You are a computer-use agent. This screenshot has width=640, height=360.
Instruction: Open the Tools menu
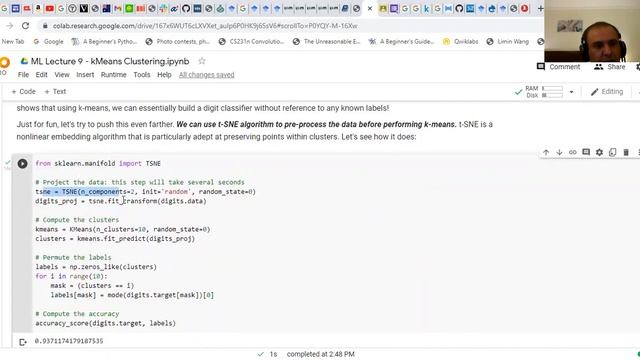coord(142,75)
